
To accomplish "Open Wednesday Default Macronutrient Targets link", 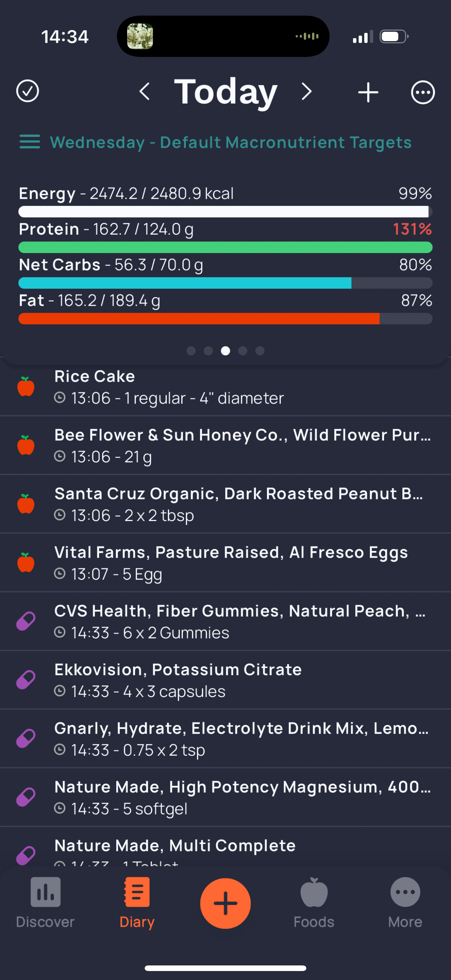I will [231, 142].
